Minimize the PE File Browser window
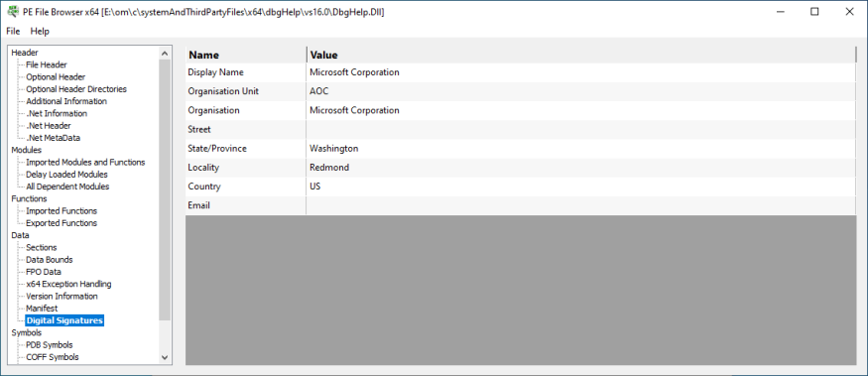 (x=780, y=12)
